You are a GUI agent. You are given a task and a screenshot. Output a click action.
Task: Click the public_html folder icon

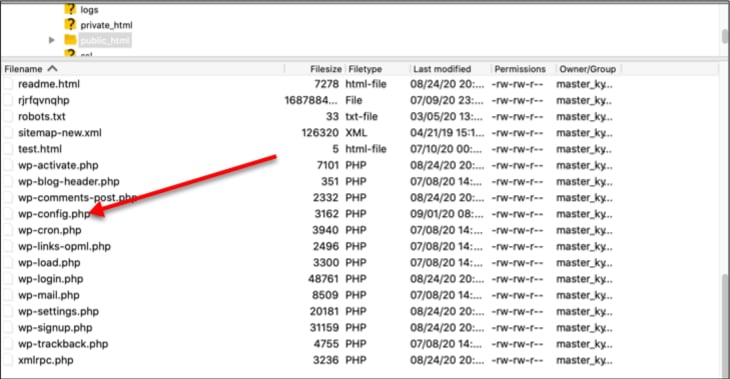coord(70,40)
